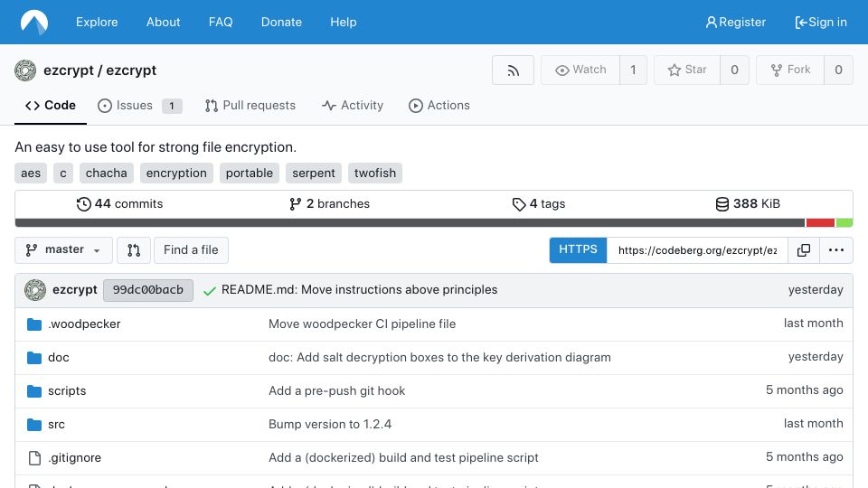Image resolution: width=868 pixels, height=488 pixels.
Task: Switch to the Code tab
Action: pyautogui.click(x=51, y=106)
